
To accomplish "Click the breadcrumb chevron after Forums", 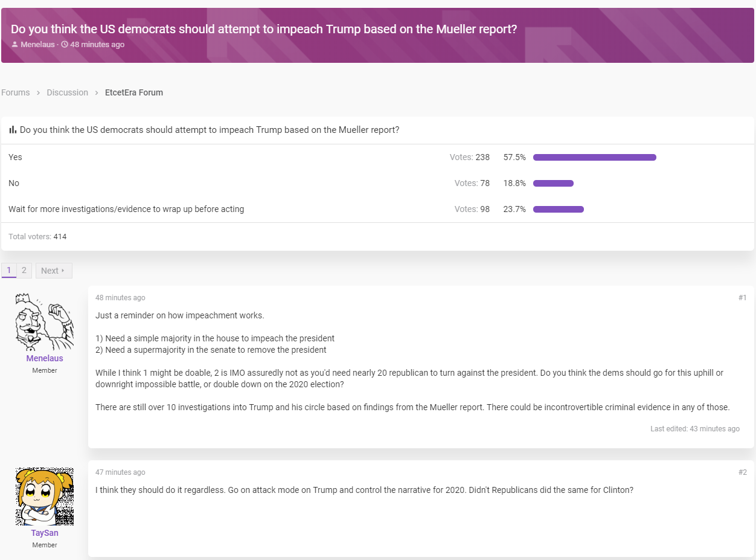I will pyautogui.click(x=38, y=92).
